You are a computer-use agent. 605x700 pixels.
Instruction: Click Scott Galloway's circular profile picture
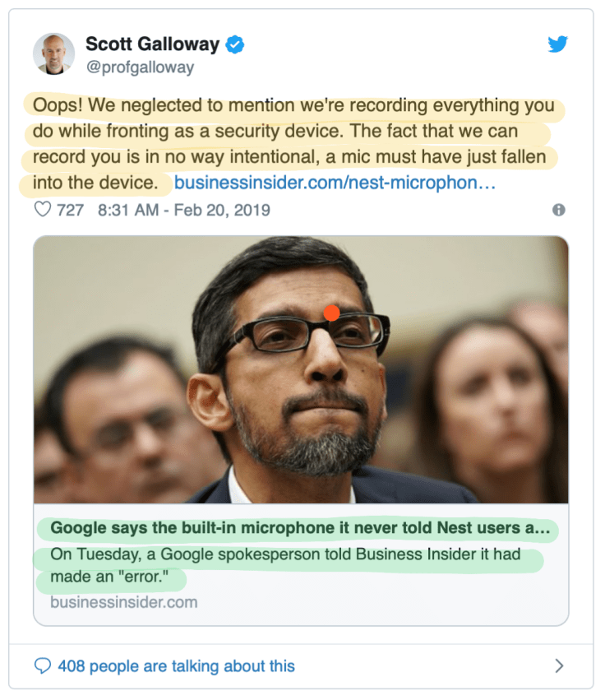tap(54, 53)
